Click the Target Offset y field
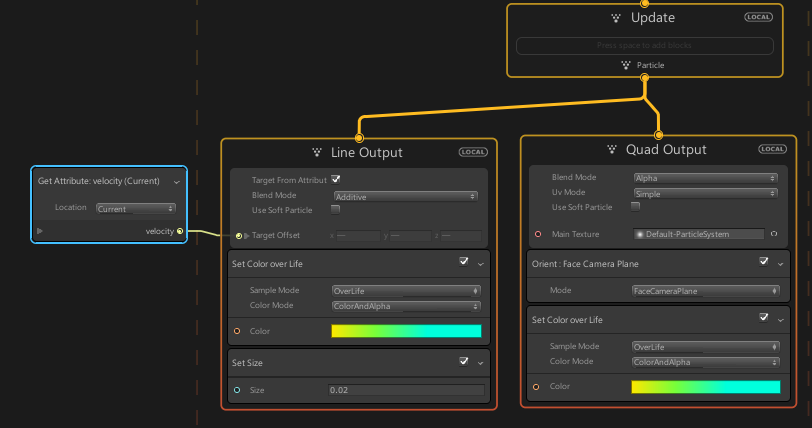Image resolution: width=812 pixels, height=428 pixels. click(411, 236)
